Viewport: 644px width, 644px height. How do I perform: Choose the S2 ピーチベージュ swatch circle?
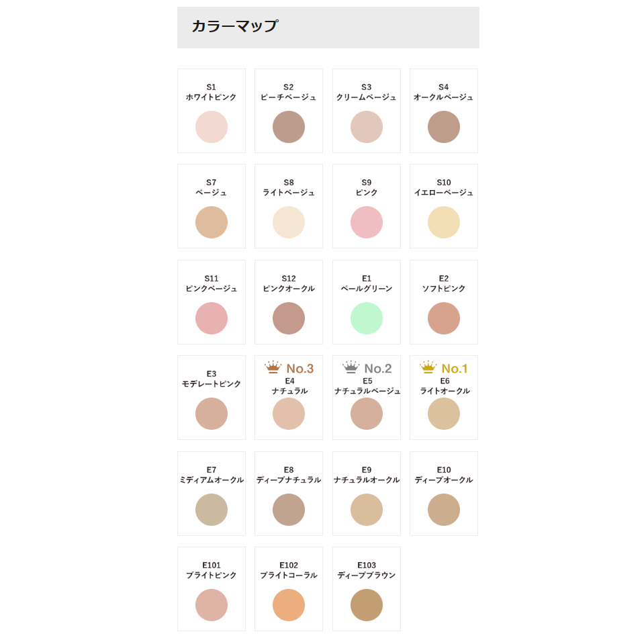289,127
